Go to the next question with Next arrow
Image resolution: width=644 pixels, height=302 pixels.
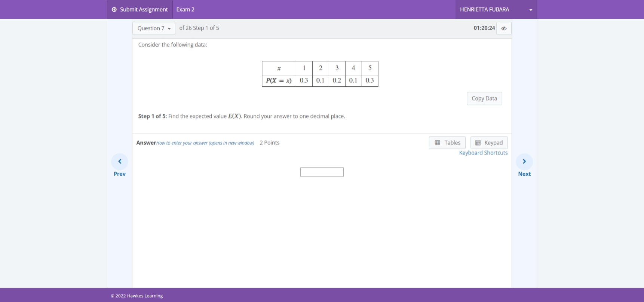coord(524,161)
